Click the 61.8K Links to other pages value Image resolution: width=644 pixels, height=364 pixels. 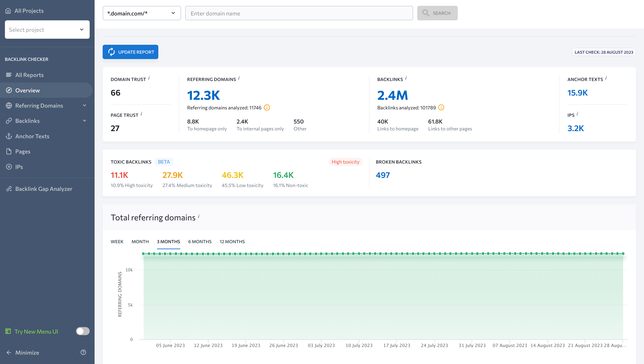click(435, 121)
